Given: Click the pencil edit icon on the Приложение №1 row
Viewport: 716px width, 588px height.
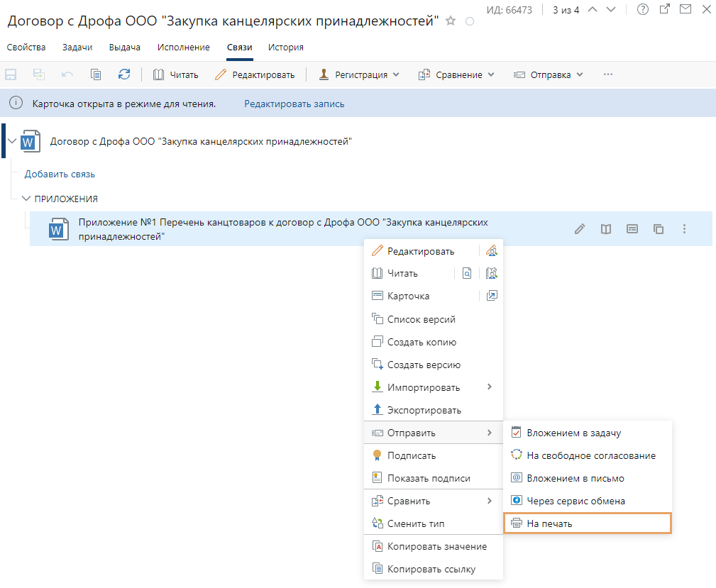Looking at the screenshot, I should (580, 229).
